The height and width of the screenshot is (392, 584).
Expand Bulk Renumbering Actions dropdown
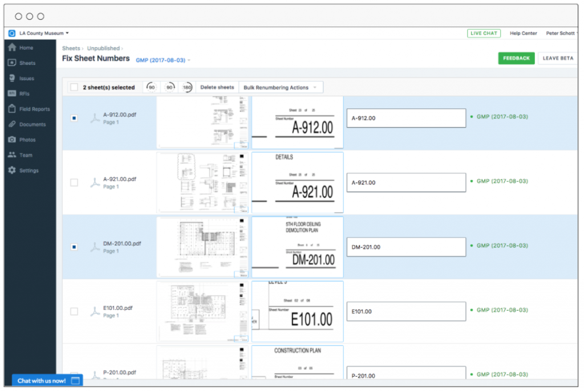281,87
